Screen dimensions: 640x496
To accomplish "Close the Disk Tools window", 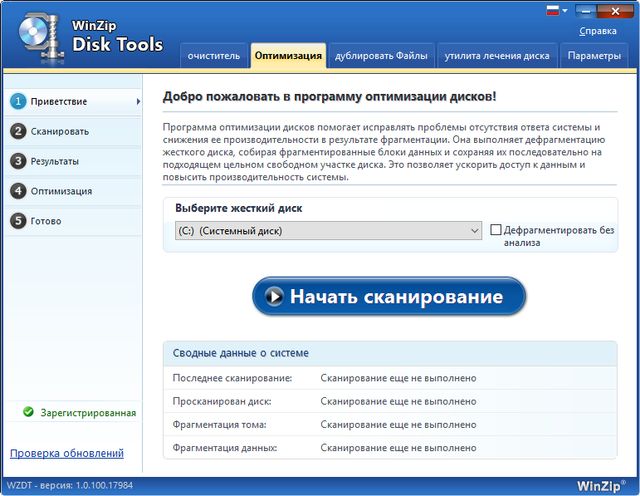I will point(615,11).
